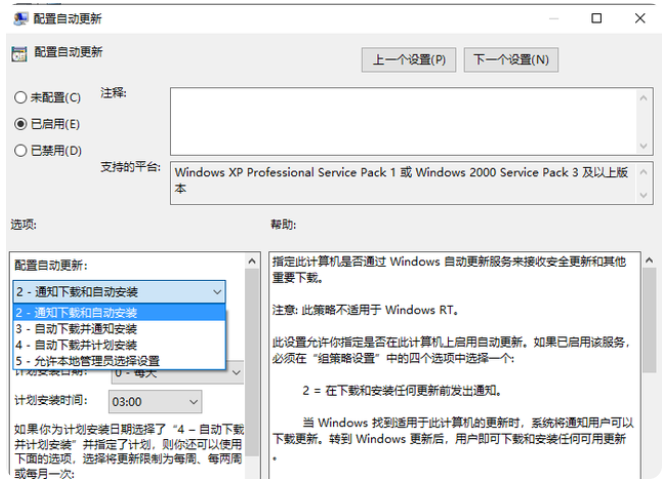This screenshot has width=667, height=484.
Task: Click the 选项: label
Action: (24, 224)
